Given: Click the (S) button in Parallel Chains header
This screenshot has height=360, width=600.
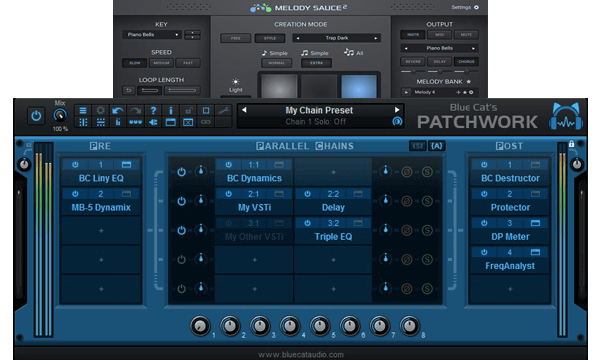Looking at the screenshot, I should 417,146.
